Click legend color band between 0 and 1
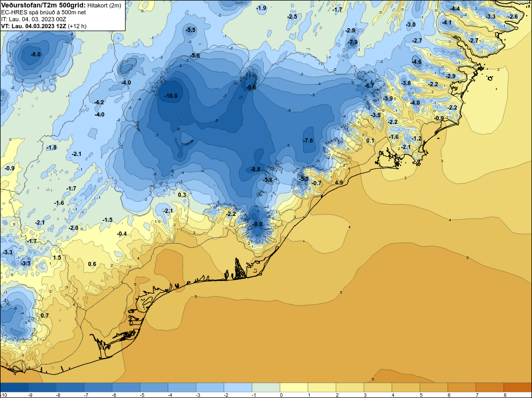The image size is (532, 398). [294, 387]
